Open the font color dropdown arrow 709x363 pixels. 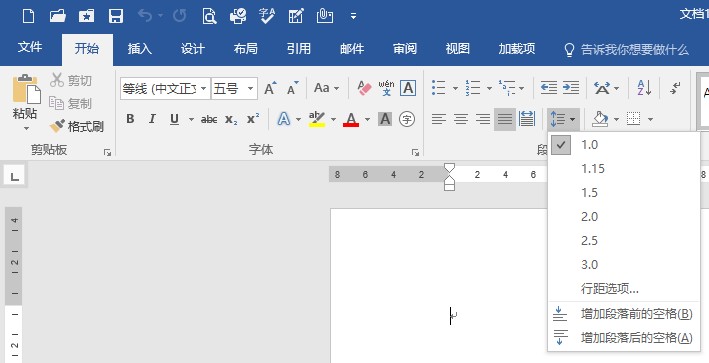367,120
